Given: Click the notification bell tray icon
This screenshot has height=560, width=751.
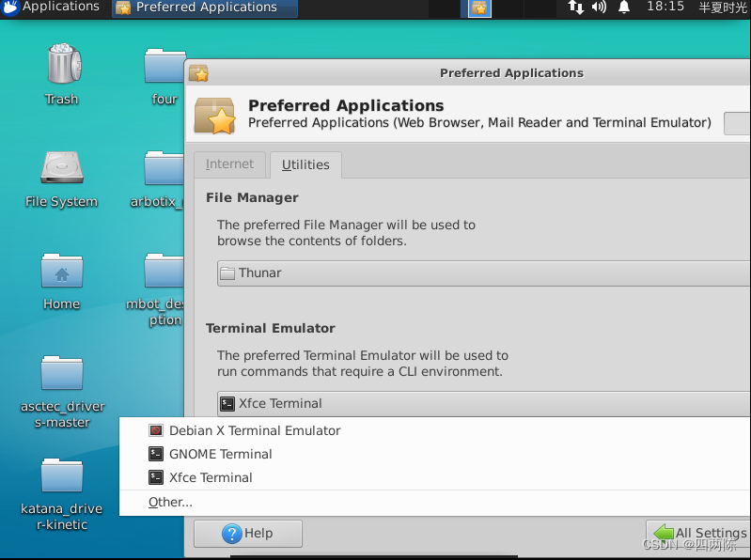Looking at the screenshot, I should [x=623, y=7].
